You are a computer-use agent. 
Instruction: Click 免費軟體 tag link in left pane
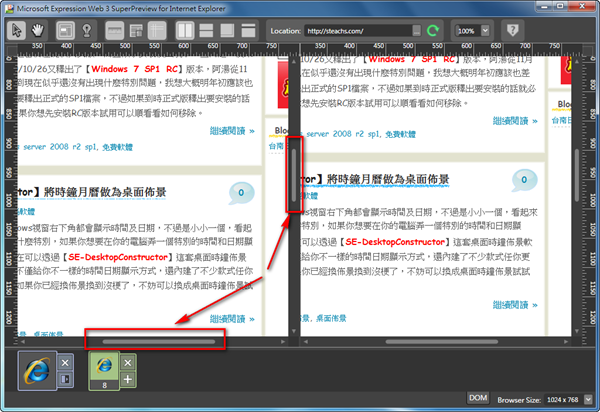tap(117, 147)
